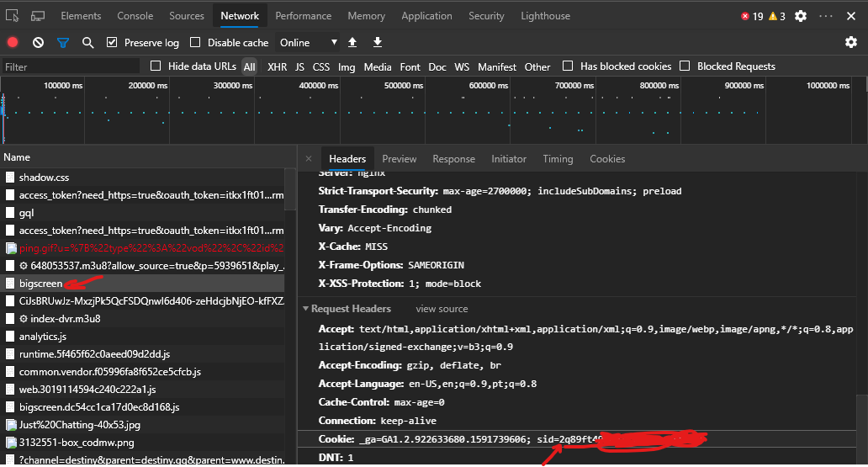Focus the Filter text field

pos(71,66)
